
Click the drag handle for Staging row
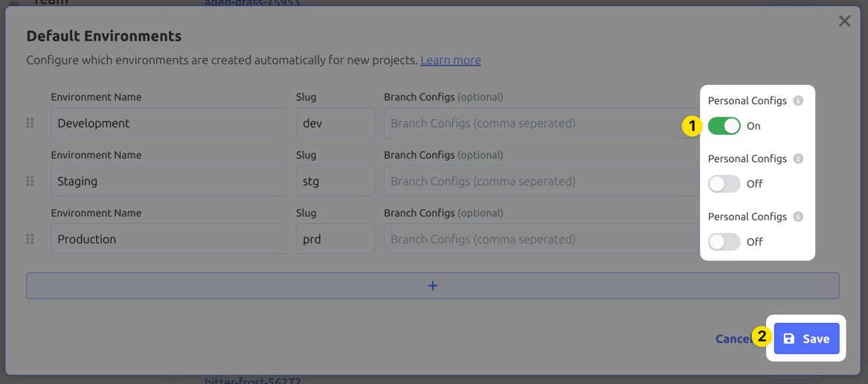pos(30,181)
